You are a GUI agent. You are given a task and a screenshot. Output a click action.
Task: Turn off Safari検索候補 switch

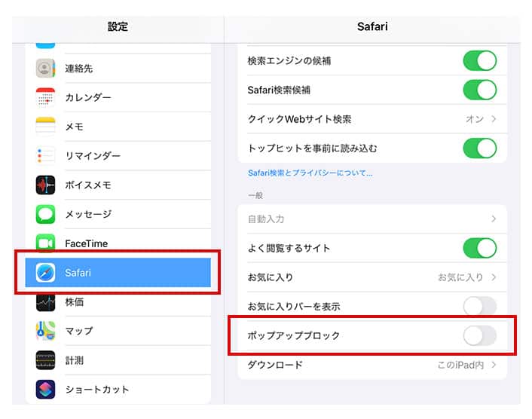coord(479,90)
